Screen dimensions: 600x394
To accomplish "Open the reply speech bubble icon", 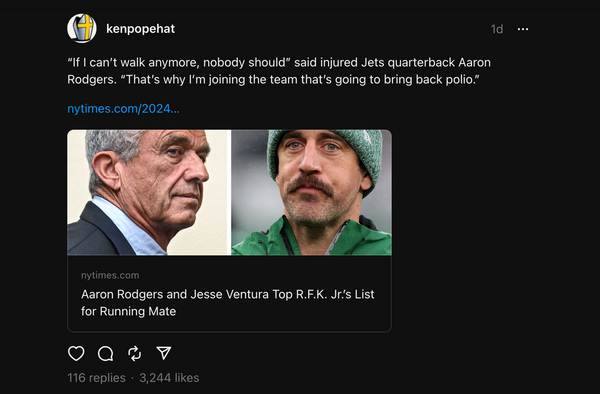I will click(x=105, y=353).
